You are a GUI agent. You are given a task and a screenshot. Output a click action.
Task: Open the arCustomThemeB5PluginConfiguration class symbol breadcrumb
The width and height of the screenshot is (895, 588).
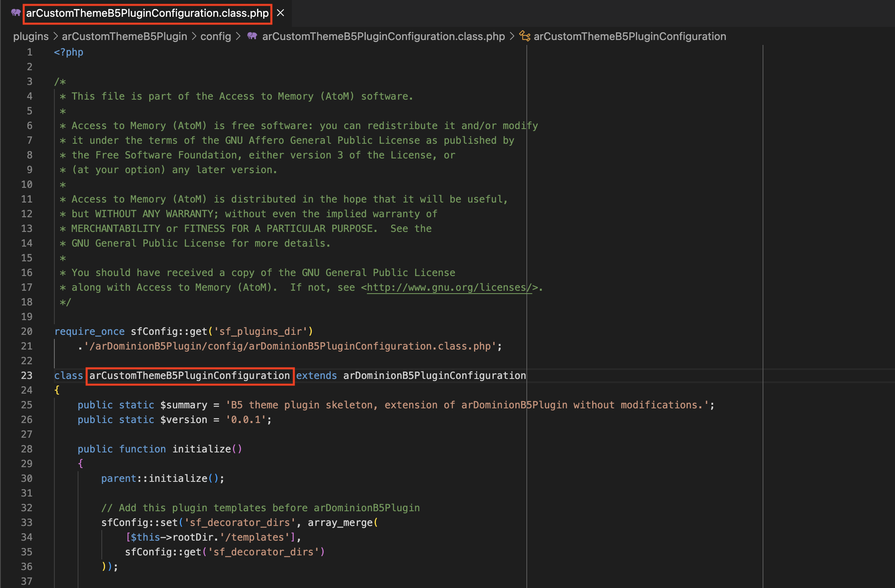click(x=629, y=36)
